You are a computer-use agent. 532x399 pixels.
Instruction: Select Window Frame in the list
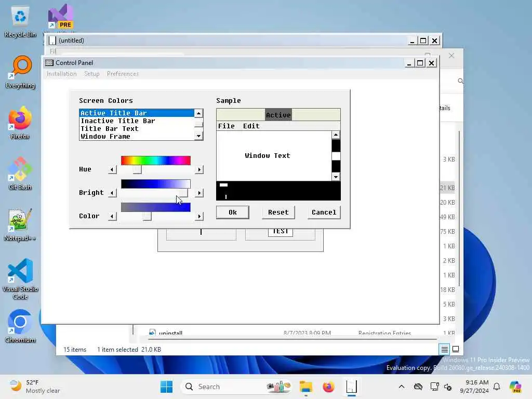click(x=137, y=137)
